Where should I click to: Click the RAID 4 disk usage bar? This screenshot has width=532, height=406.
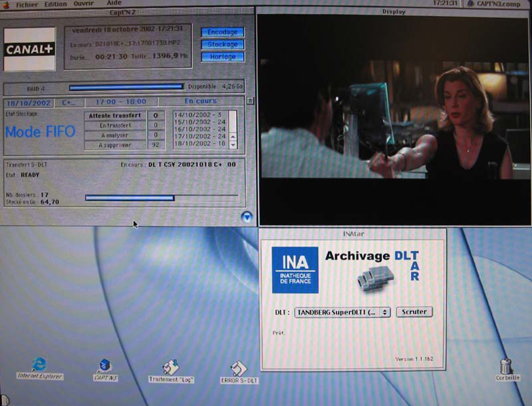coord(126,87)
